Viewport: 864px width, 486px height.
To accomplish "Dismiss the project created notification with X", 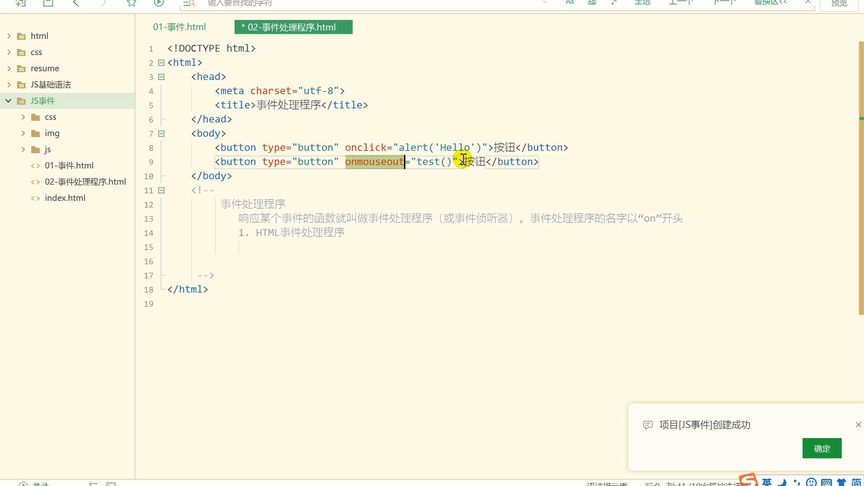I will [858, 424].
